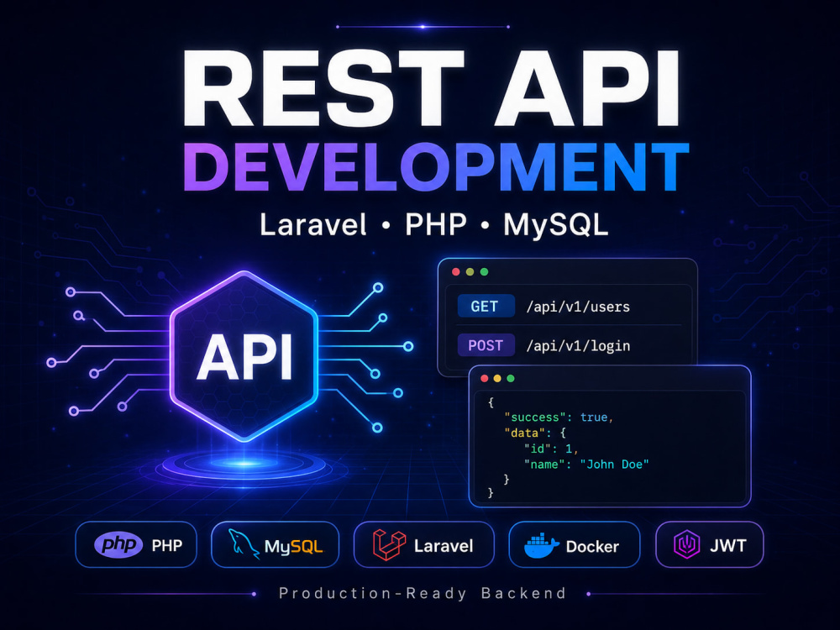Screen dimensions: 840x630
Task: Select the Docker badge label text
Action: (592, 547)
